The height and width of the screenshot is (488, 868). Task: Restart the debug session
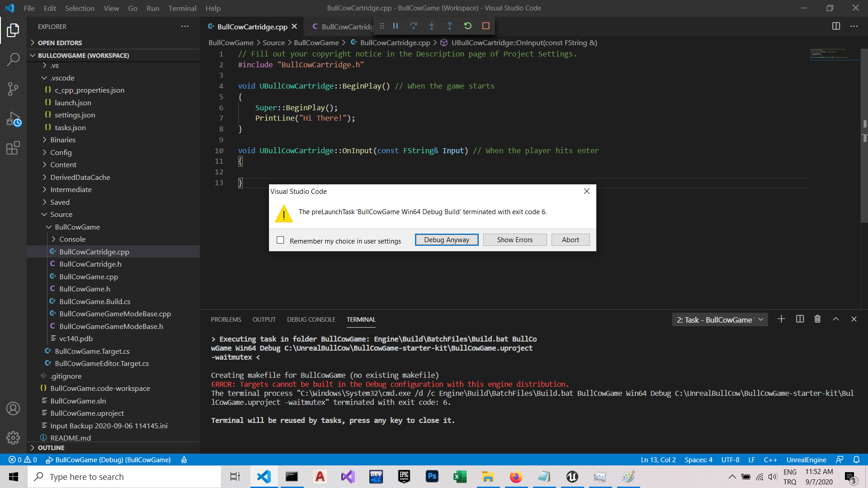(x=468, y=26)
